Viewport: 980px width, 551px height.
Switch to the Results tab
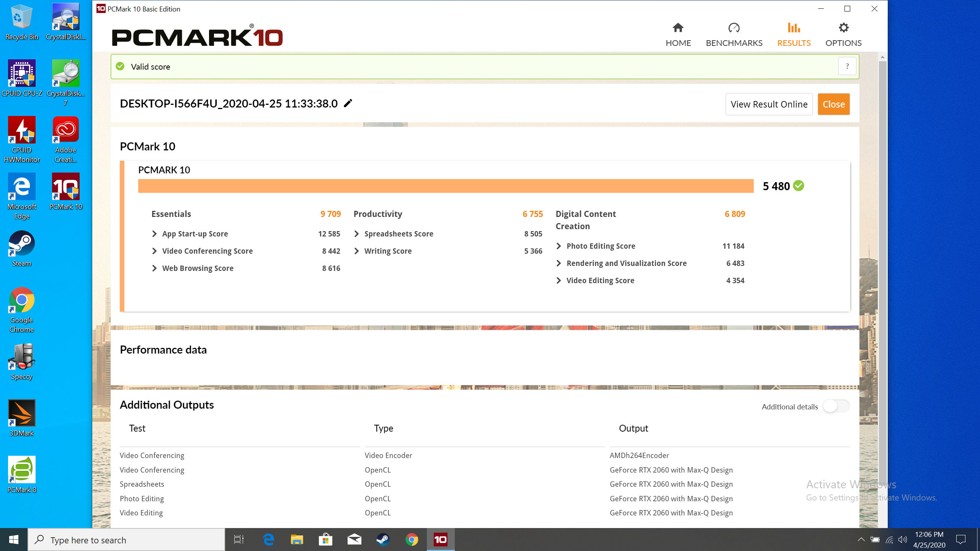pos(794,34)
